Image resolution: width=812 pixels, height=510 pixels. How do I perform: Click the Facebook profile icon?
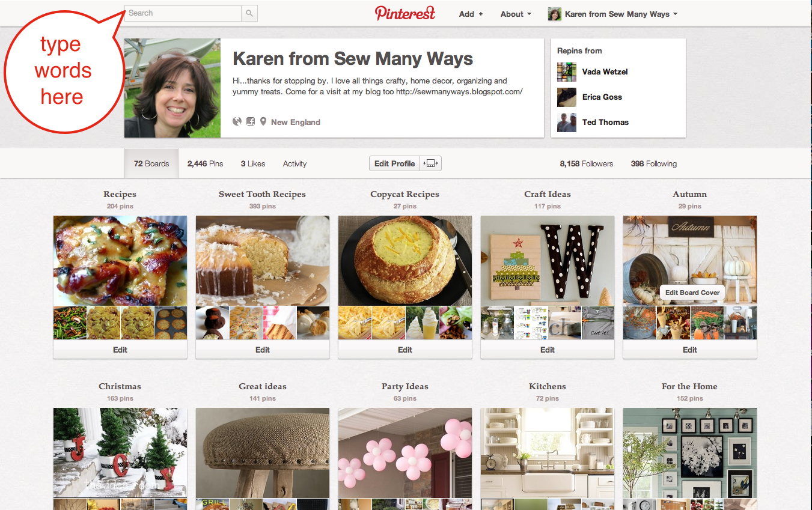250,121
